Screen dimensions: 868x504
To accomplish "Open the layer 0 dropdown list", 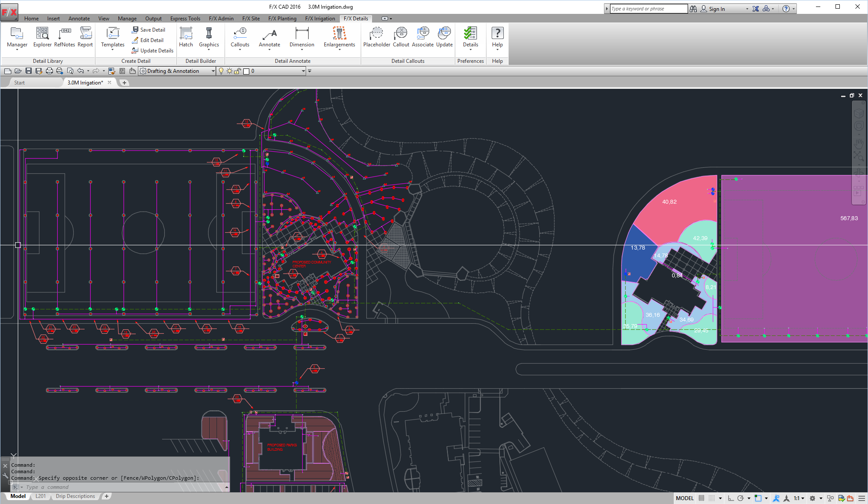I will tap(303, 71).
